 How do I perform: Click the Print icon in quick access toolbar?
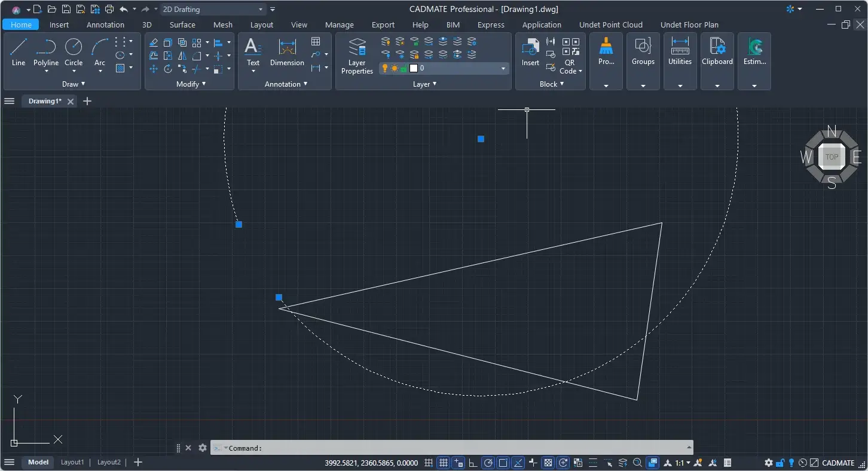(109, 9)
